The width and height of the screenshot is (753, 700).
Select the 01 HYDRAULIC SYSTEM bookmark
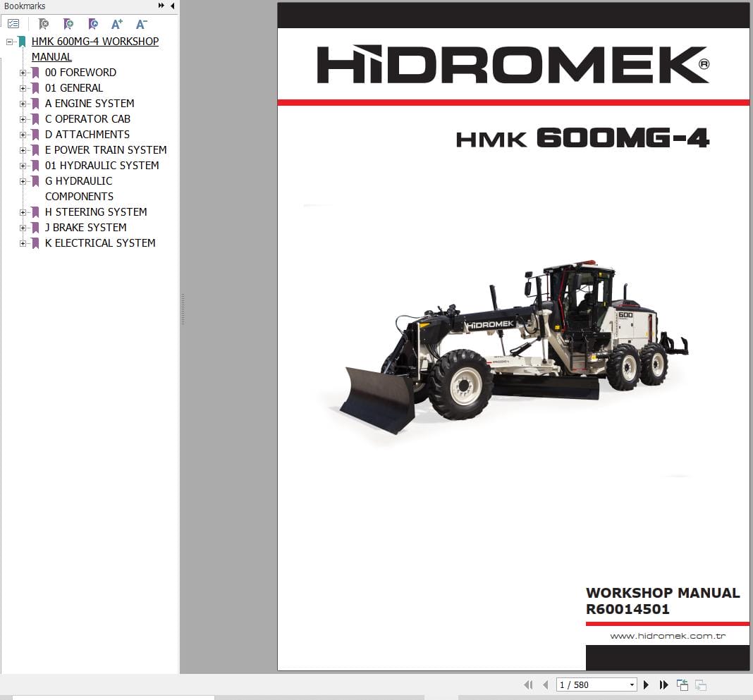102,165
